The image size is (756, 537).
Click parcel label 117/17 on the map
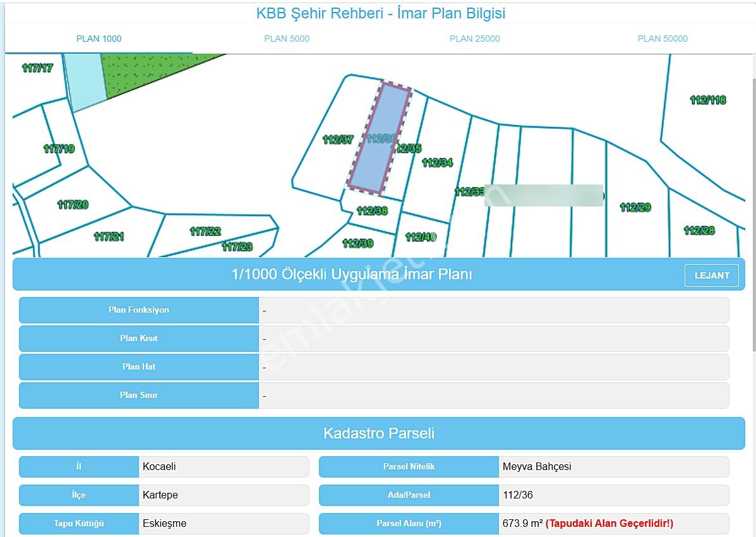coord(38,68)
